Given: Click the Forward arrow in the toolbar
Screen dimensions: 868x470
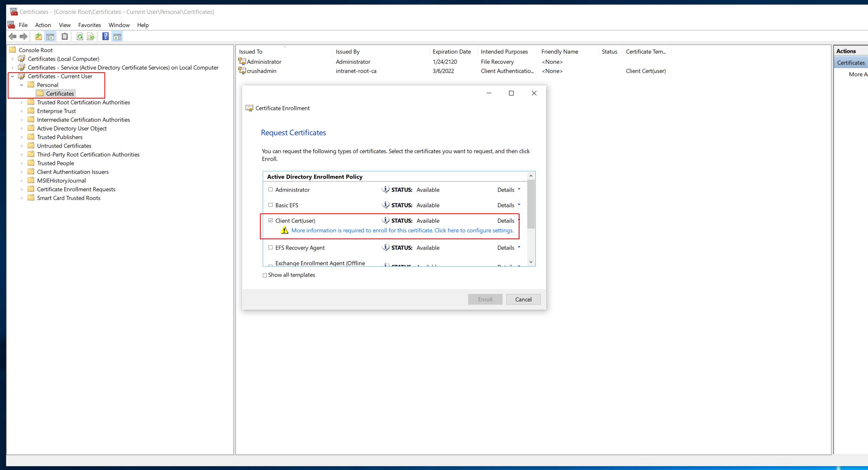Looking at the screenshot, I should 24,37.
